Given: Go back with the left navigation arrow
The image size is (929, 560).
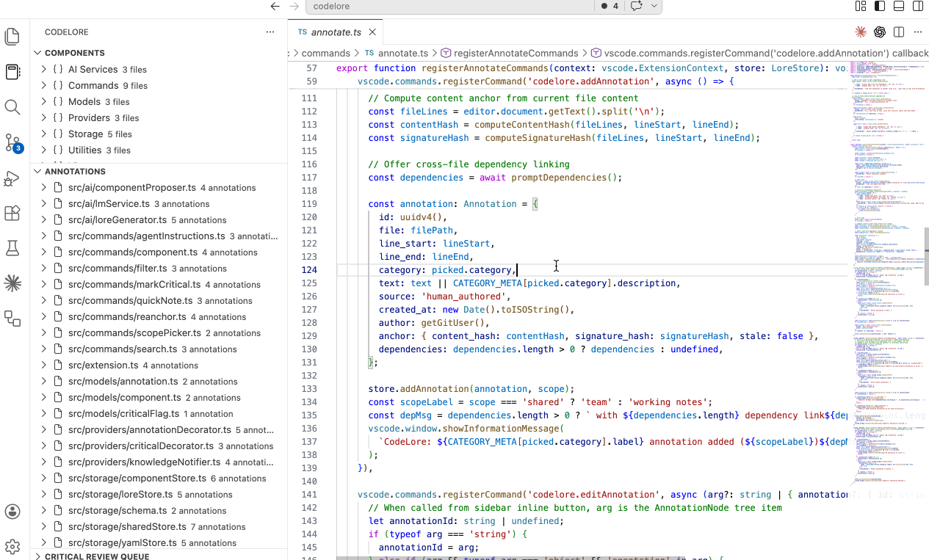Looking at the screenshot, I should tap(275, 6).
